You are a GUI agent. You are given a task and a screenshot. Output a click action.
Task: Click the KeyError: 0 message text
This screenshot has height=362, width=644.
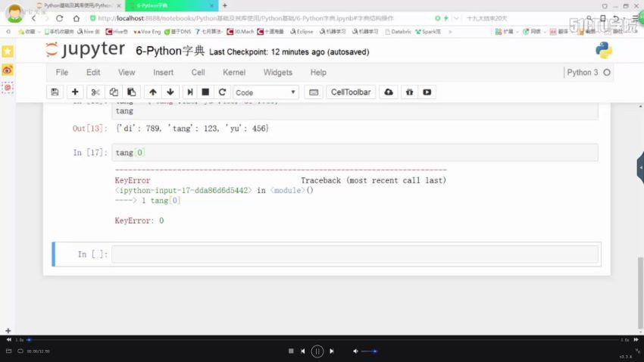coord(139,221)
